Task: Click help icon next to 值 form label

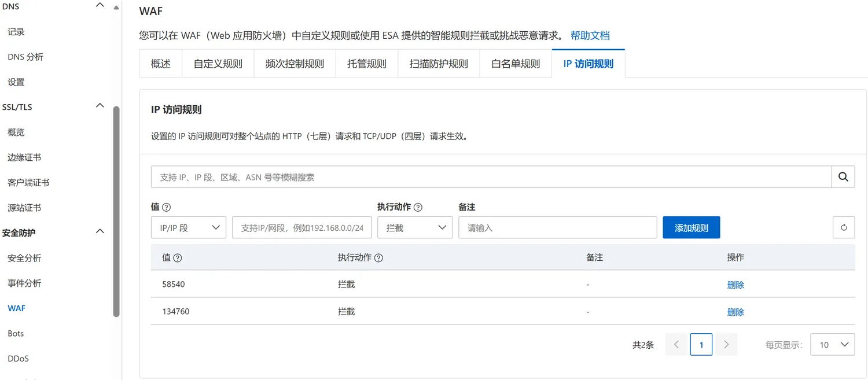Action: tap(167, 207)
